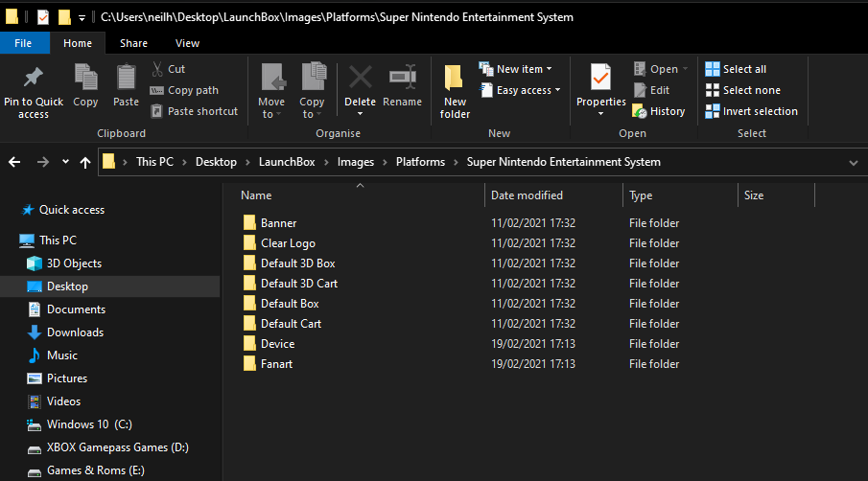Open the Move to menu
The height and width of the screenshot is (481, 868).
tap(271, 91)
